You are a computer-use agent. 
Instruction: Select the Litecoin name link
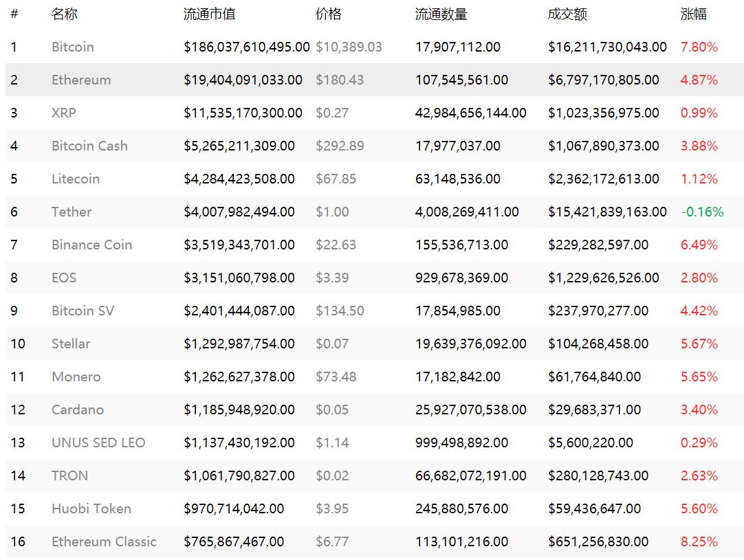coord(76,179)
